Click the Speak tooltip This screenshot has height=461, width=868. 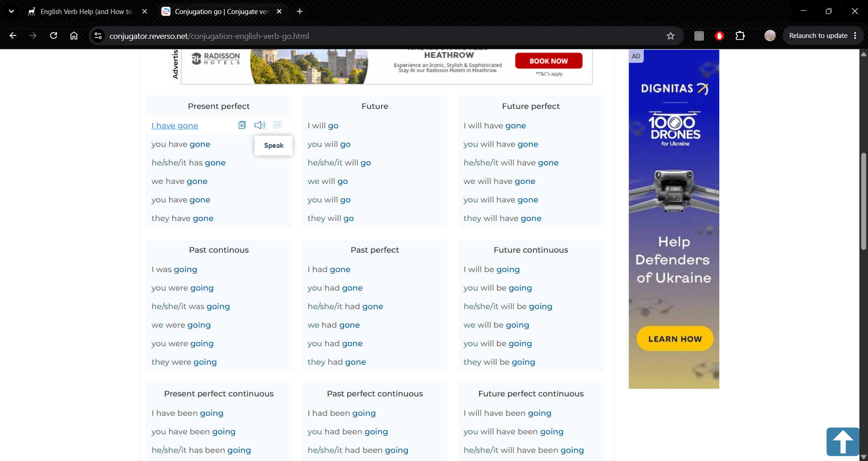point(274,146)
